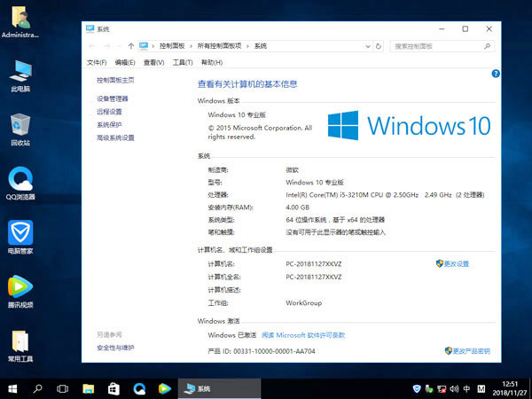Launch 腾讯视频 desktop icon
Screen dimensions: 532x399
coord(20,291)
